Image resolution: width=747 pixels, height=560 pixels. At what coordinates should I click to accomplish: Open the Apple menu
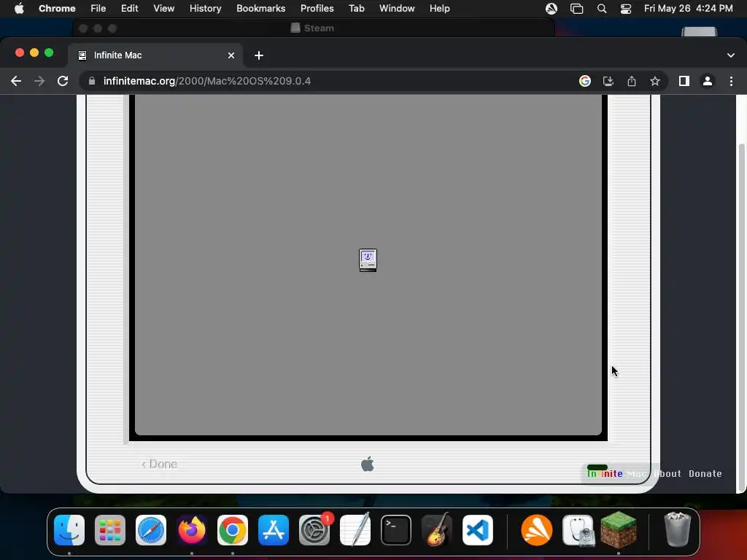19,8
